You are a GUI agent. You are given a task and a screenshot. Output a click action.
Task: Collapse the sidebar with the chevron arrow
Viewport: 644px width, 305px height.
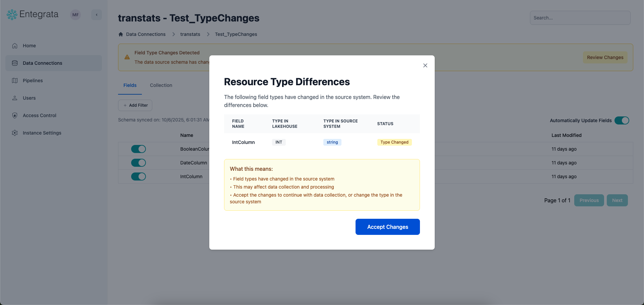[97, 14]
